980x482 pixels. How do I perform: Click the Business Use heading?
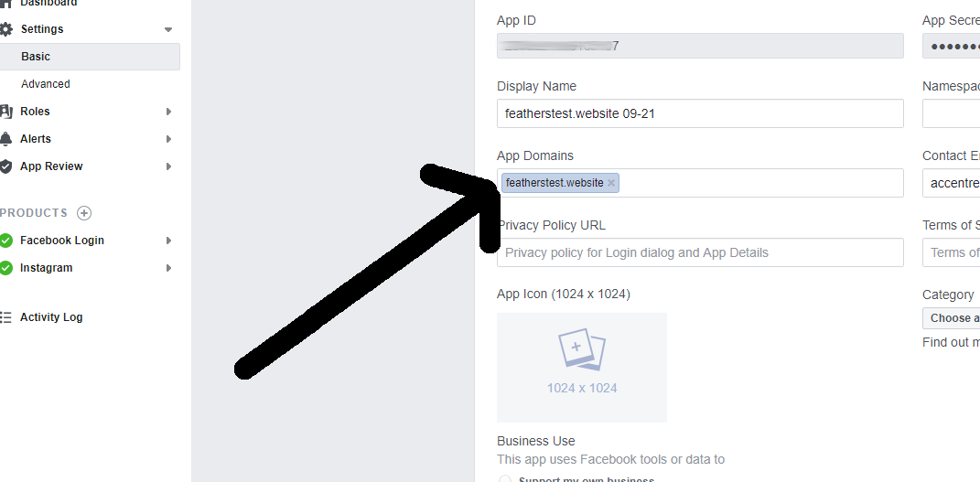click(x=535, y=441)
